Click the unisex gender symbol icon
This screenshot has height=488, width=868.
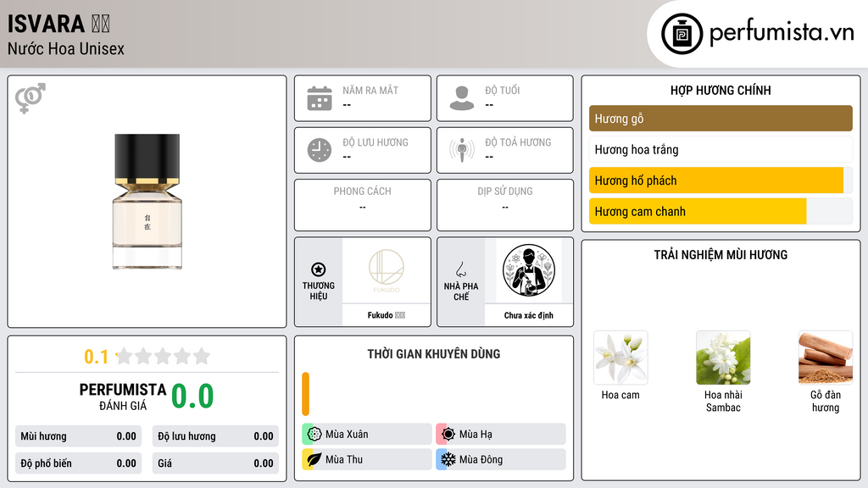click(x=31, y=98)
